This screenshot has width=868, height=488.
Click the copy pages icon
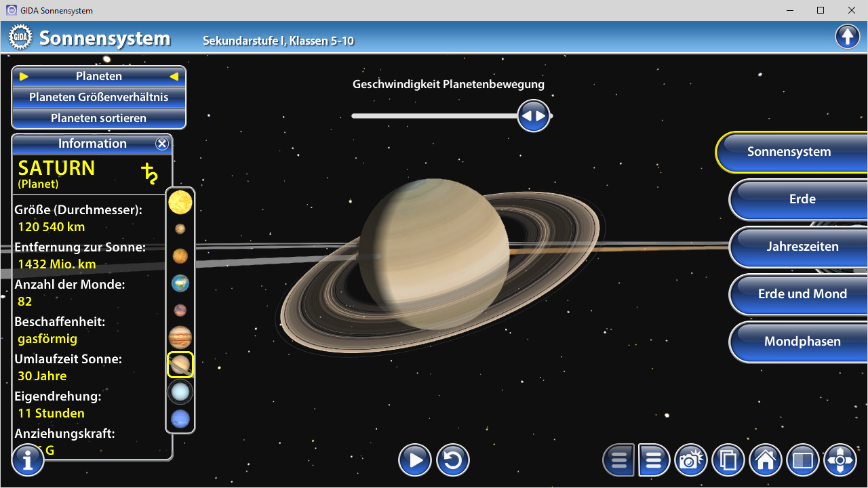[728, 461]
